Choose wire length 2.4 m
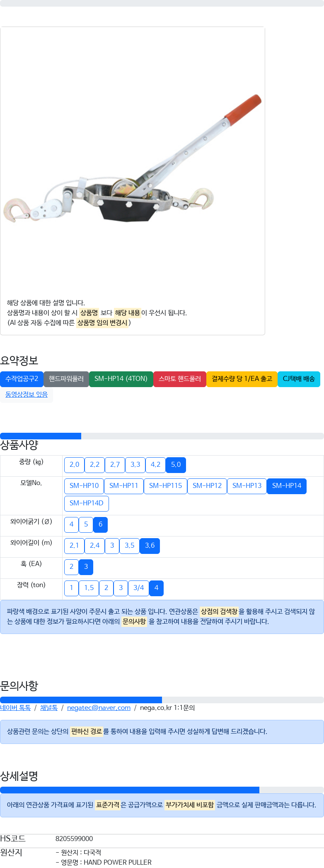This screenshot has width=324, height=868. pos(94,546)
